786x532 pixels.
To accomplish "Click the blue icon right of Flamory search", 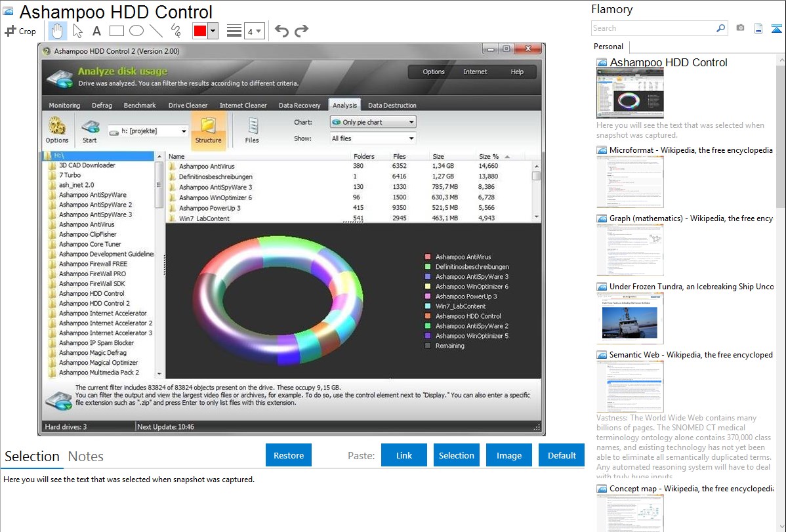I will [776, 28].
